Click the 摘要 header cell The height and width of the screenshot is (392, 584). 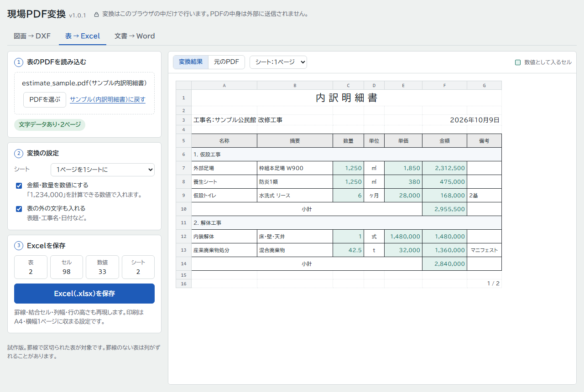295,141
